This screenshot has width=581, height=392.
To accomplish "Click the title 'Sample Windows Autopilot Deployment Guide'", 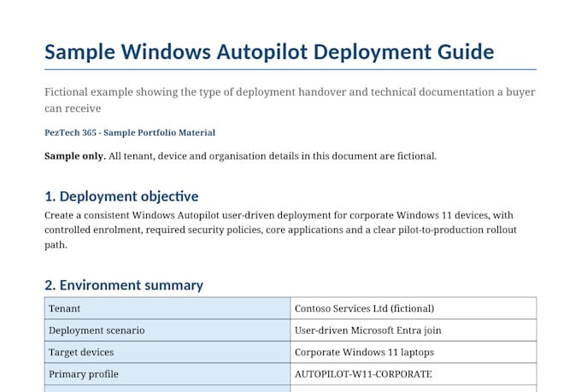I will (x=269, y=52).
